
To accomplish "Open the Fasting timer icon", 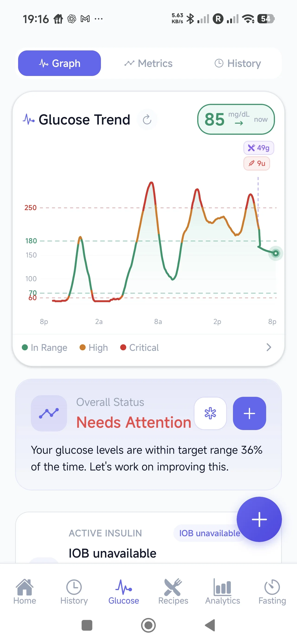I will [272, 586].
